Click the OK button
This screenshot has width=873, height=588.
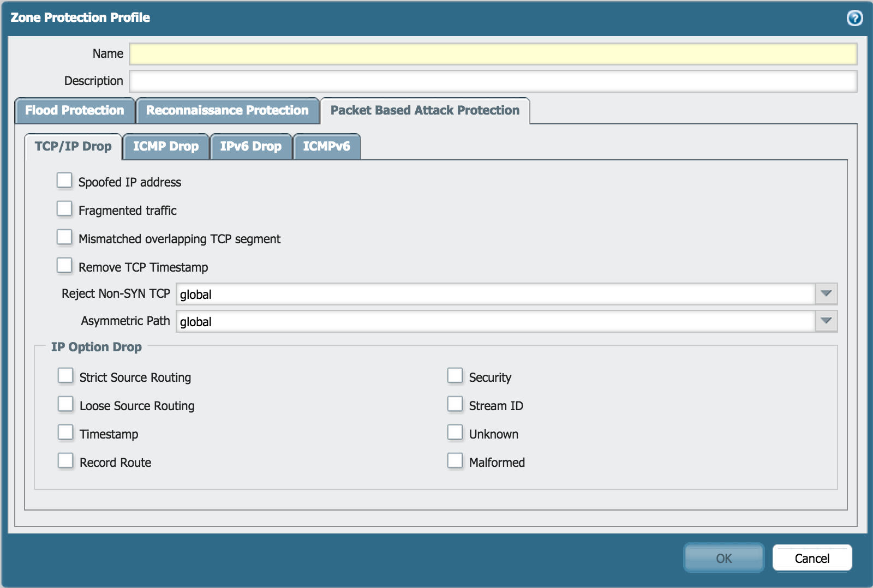723,558
